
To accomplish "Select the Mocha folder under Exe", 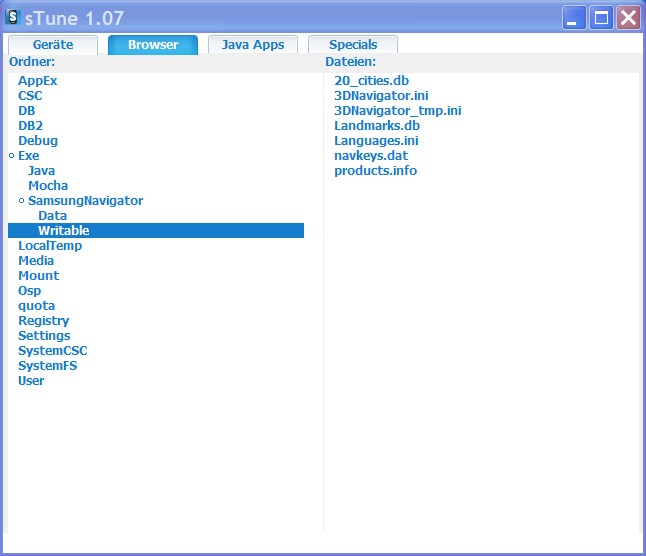I will click(48, 186).
